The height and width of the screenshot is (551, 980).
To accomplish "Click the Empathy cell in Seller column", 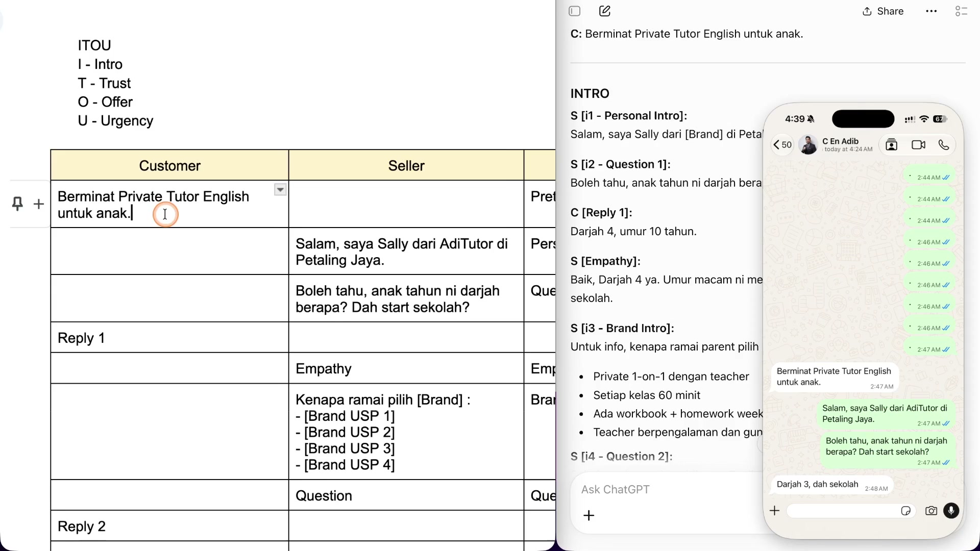I will (406, 368).
